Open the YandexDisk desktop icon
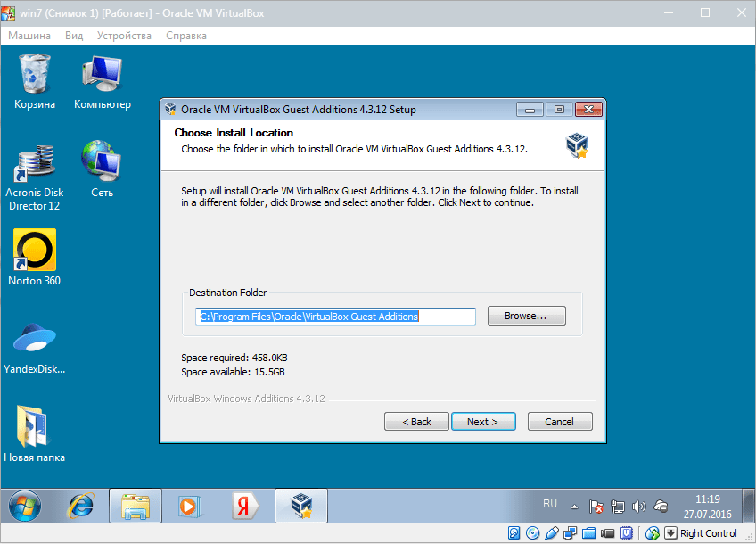756x544 pixels. coord(34,348)
